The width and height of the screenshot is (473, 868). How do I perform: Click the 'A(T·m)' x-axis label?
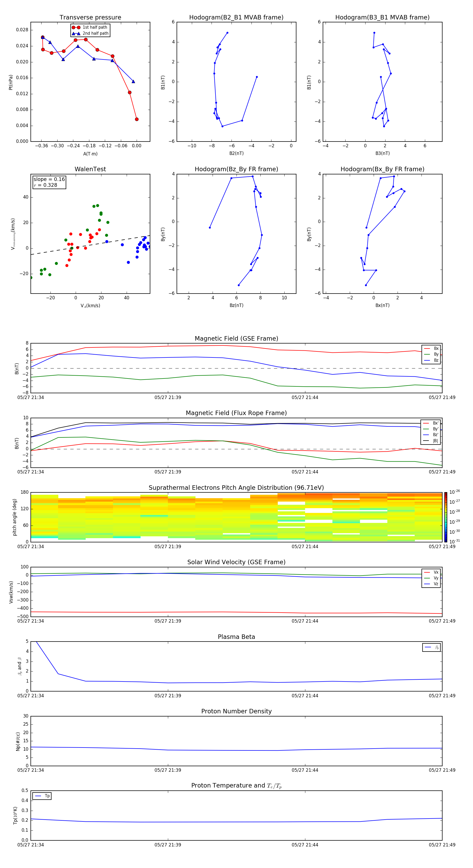point(90,154)
